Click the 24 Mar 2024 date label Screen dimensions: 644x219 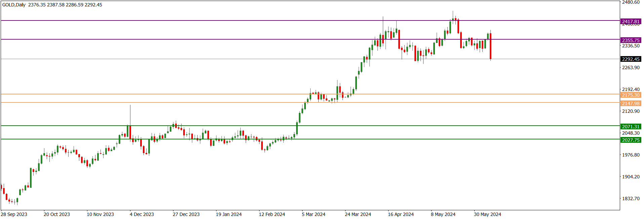point(358,214)
